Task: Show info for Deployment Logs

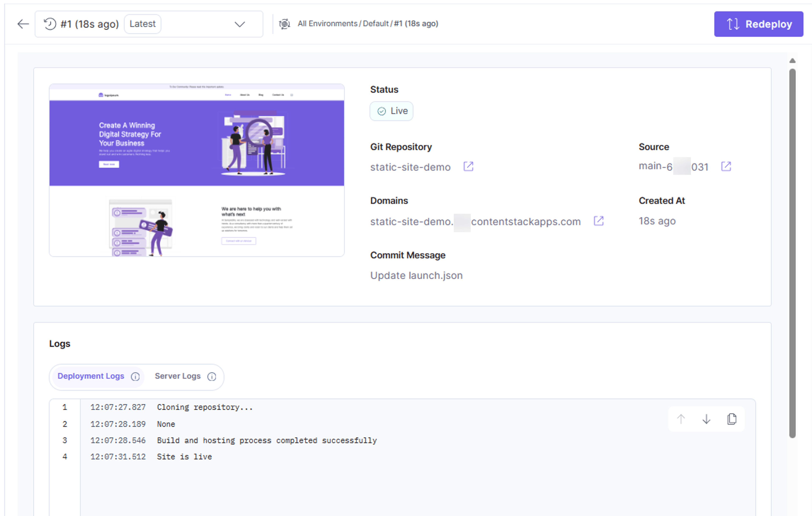Action: 135,377
